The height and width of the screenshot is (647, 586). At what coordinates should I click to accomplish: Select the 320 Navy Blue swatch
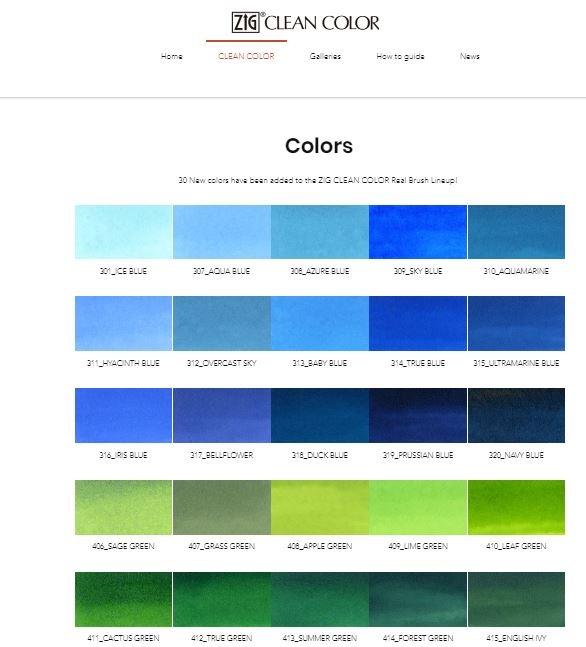click(x=516, y=416)
